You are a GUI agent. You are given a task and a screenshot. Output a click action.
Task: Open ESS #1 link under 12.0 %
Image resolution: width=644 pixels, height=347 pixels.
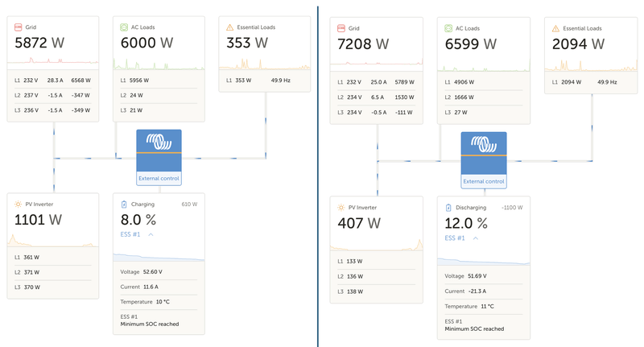click(455, 238)
